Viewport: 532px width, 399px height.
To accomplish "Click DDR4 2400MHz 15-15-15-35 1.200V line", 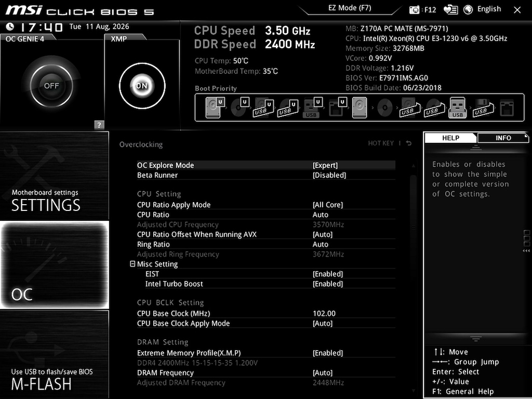I will click(x=197, y=363).
